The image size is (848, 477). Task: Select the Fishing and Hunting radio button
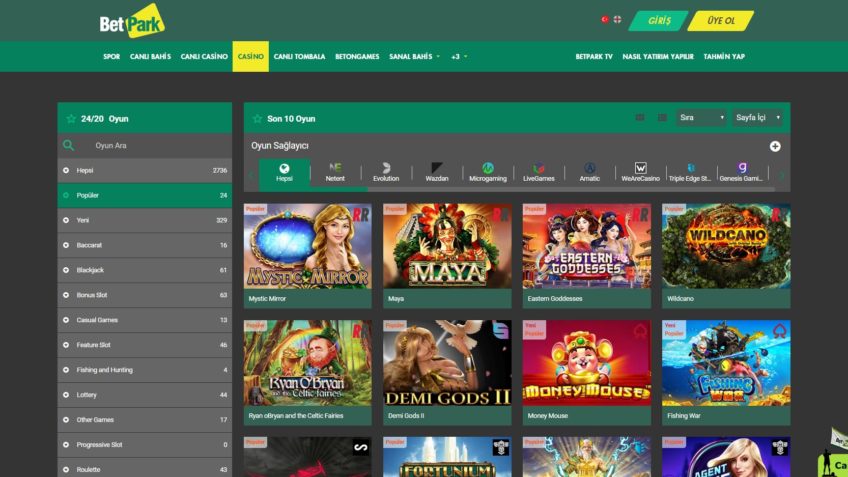point(66,370)
